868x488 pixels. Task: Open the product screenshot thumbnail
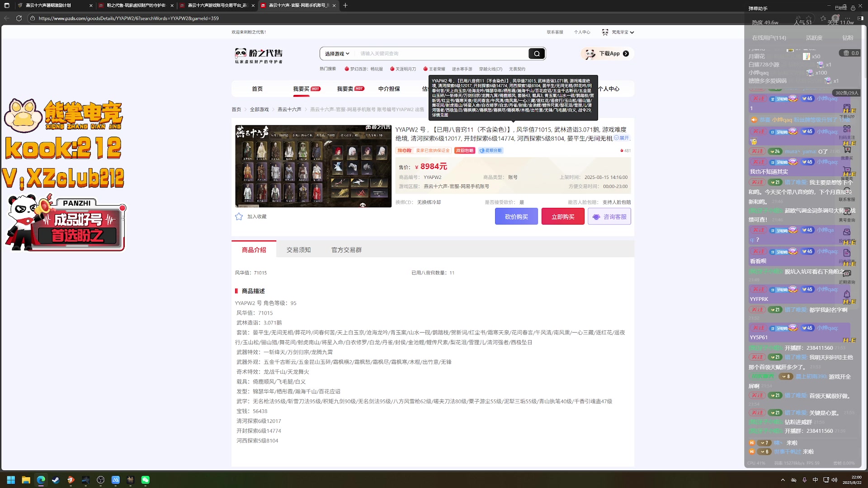pyautogui.click(x=313, y=166)
